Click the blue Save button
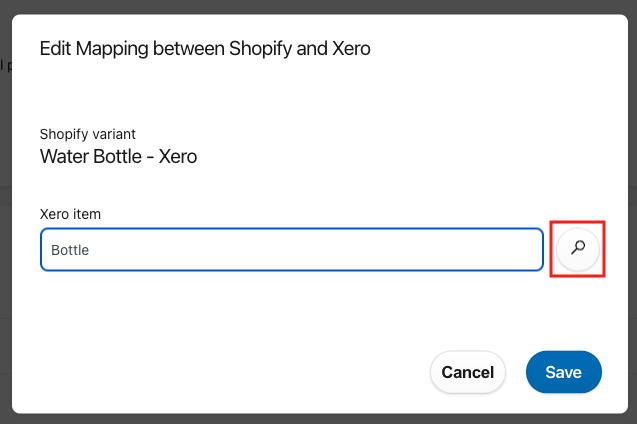Screen dimensions: 637x424 (563, 372)
